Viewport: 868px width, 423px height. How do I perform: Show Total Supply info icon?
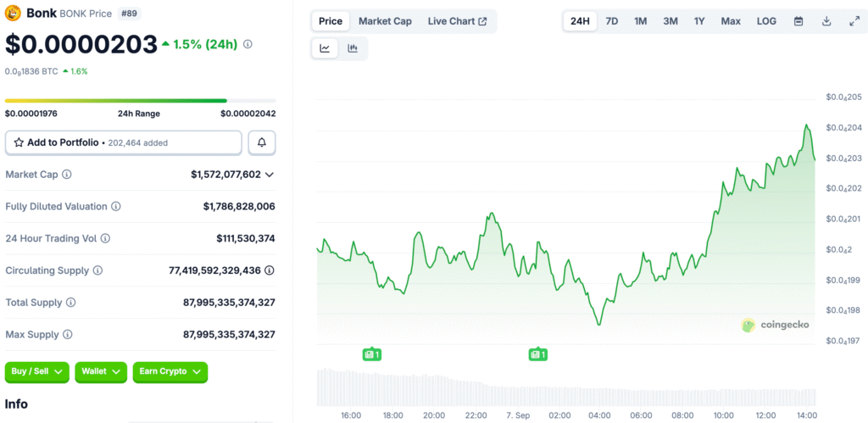click(x=71, y=303)
